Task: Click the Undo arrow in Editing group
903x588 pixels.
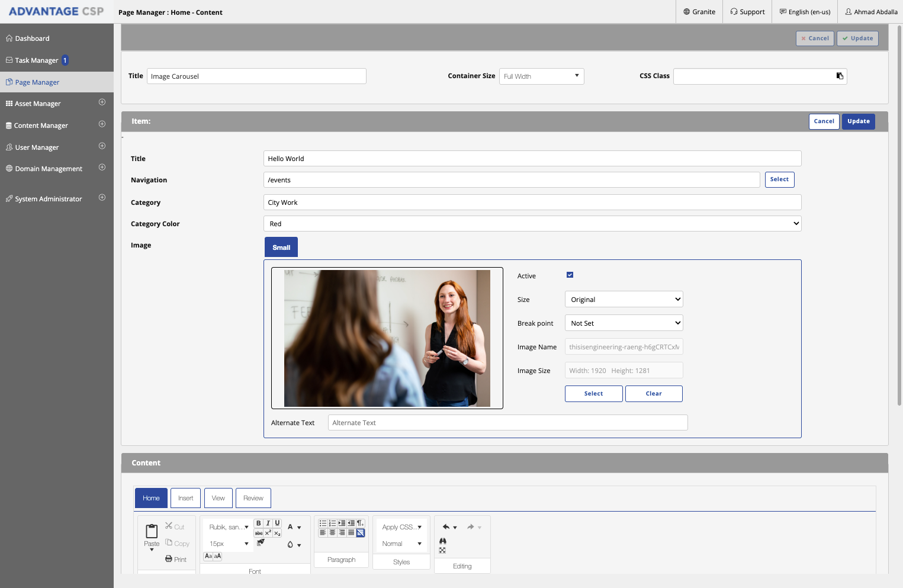Action: [x=446, y=527]
